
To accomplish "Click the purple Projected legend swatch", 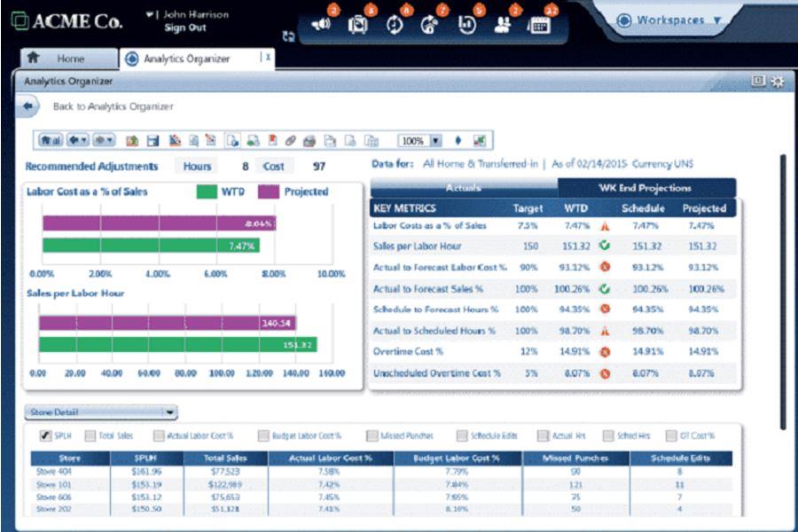I will tap(269, 192).
